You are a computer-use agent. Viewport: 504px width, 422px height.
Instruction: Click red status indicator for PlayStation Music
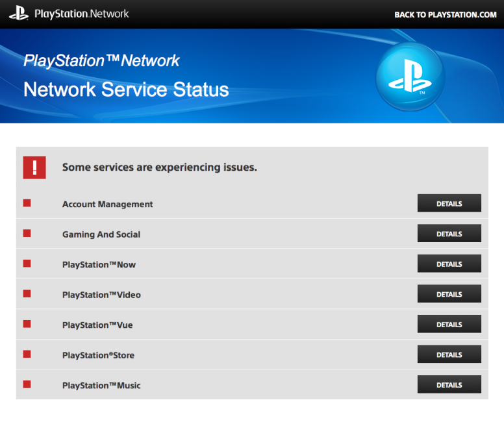click(x=27, y=384)
